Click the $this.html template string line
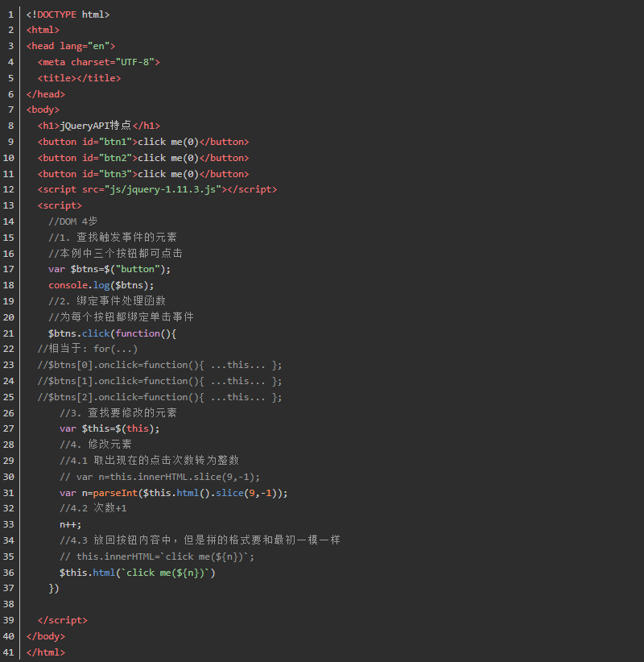 (137, 573)
